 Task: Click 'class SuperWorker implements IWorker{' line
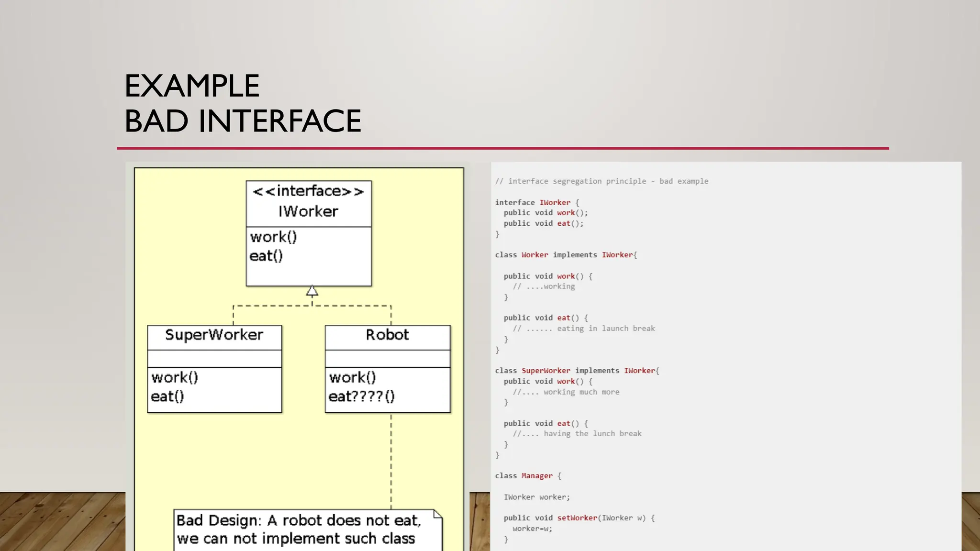[577, 371]
